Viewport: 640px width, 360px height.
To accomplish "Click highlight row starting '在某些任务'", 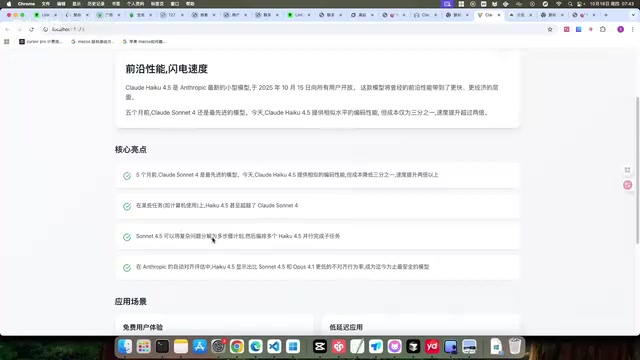I will click(x=317, y=206).
